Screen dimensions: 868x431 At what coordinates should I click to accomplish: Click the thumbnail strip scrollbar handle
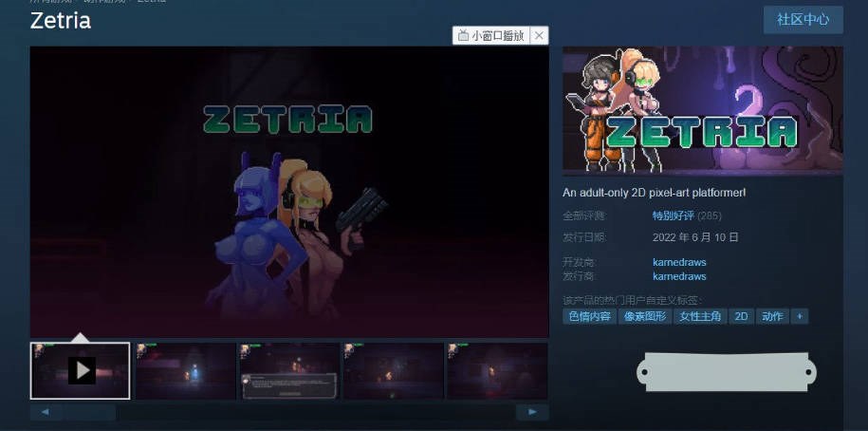pos(87,412)
